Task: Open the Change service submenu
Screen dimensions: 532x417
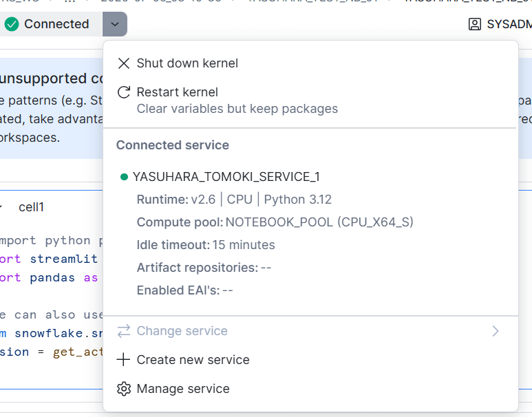Action: click(310, 331)
